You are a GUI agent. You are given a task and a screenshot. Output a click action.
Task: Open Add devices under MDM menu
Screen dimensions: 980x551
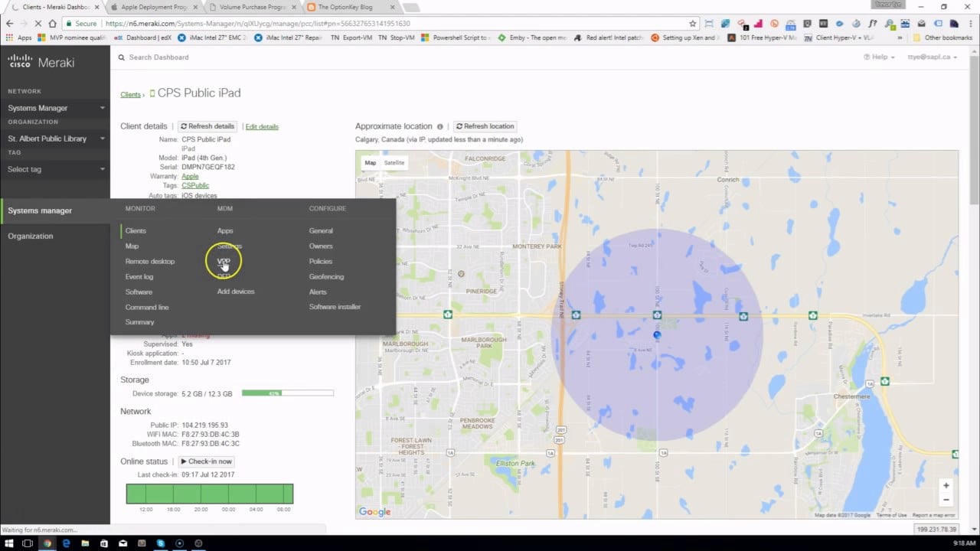point(236,292)
